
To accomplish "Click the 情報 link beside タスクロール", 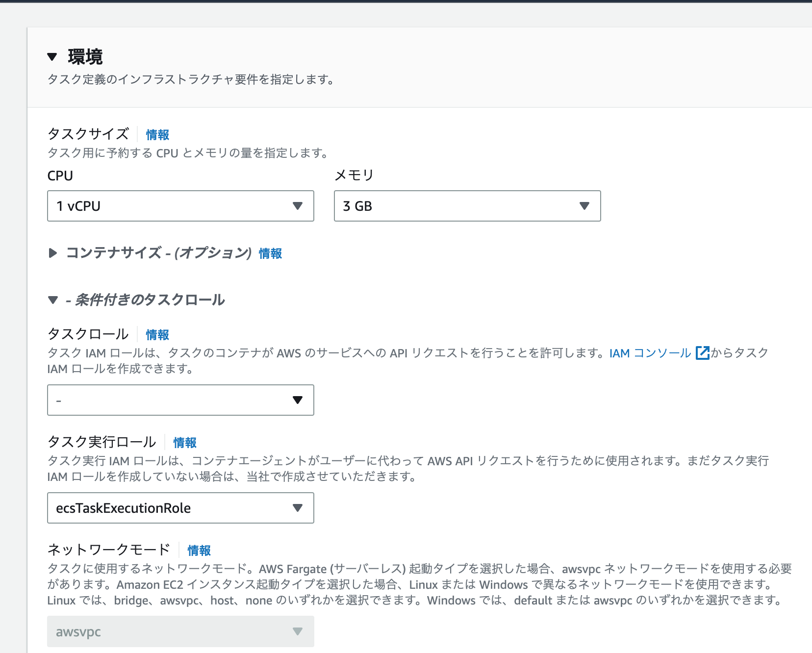I will tap(156, 335).
